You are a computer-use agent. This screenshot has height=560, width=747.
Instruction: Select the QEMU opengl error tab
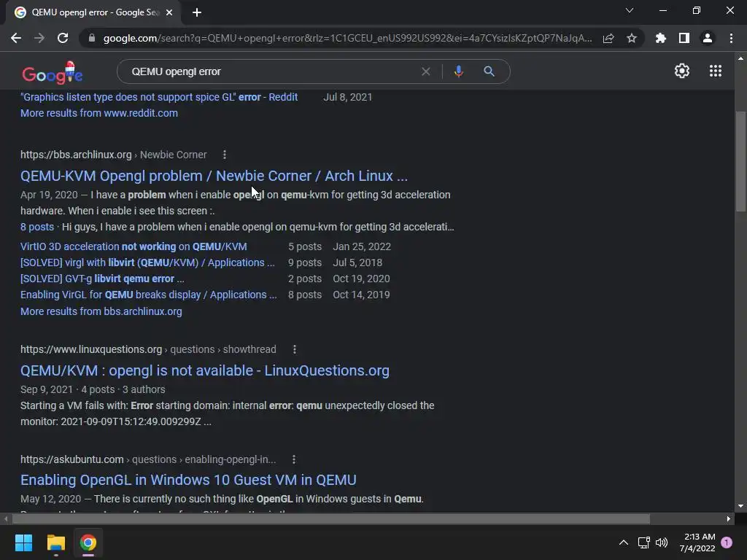click(x=93, y=12)
